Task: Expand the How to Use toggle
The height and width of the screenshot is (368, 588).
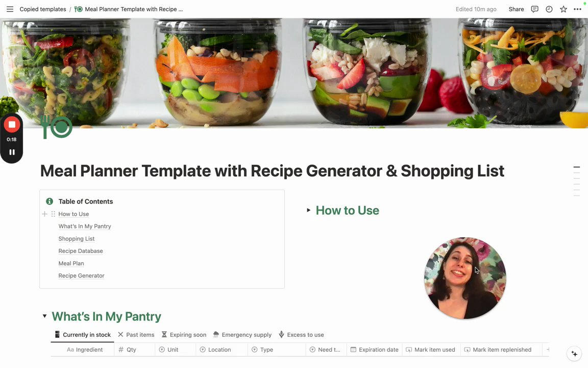Action: 308,210
